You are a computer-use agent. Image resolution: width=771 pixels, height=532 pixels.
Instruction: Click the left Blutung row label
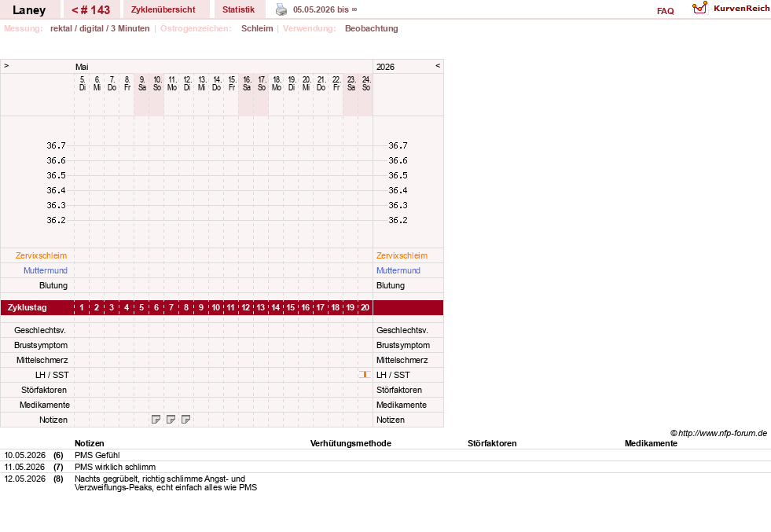coord(53,286)
